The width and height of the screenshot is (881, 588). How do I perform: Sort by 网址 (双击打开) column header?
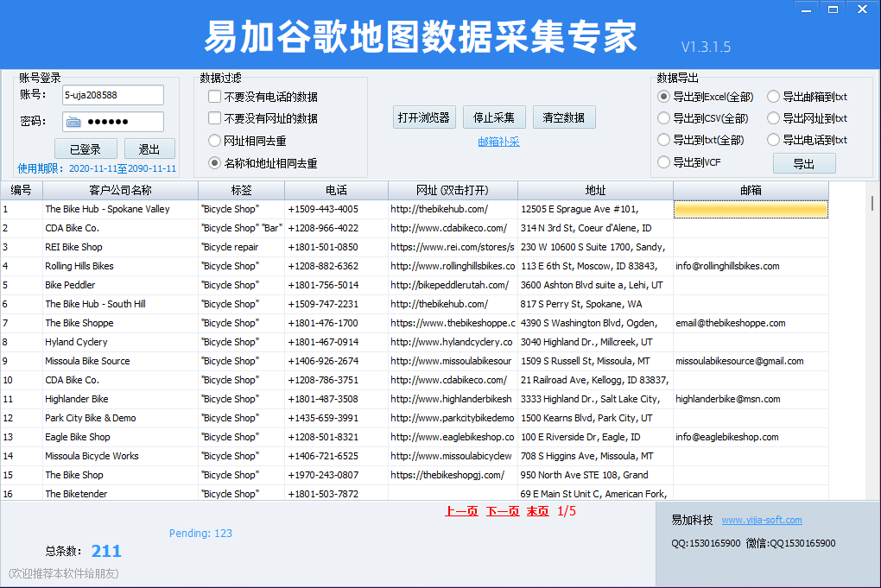tap(453, 190)
